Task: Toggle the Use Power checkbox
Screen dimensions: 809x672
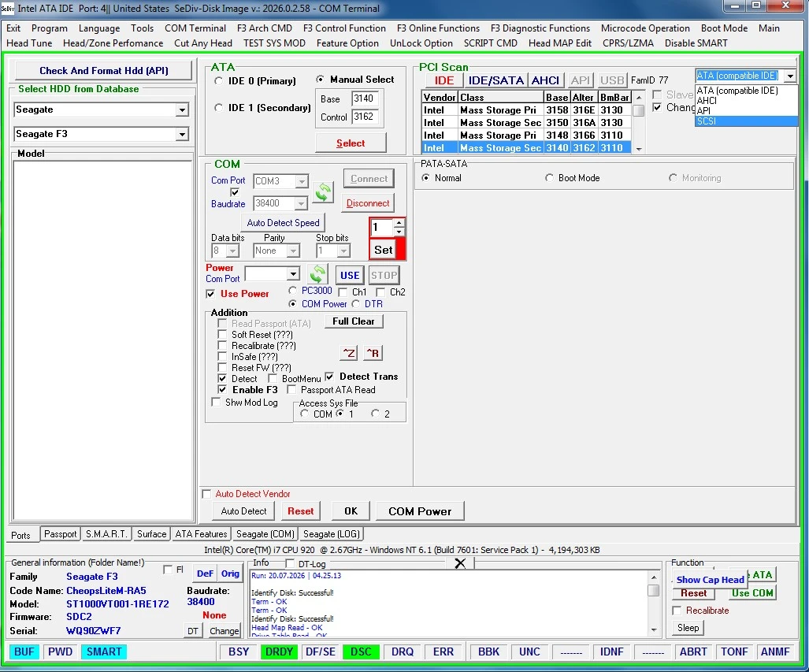Action: click(x=210, y=294)
